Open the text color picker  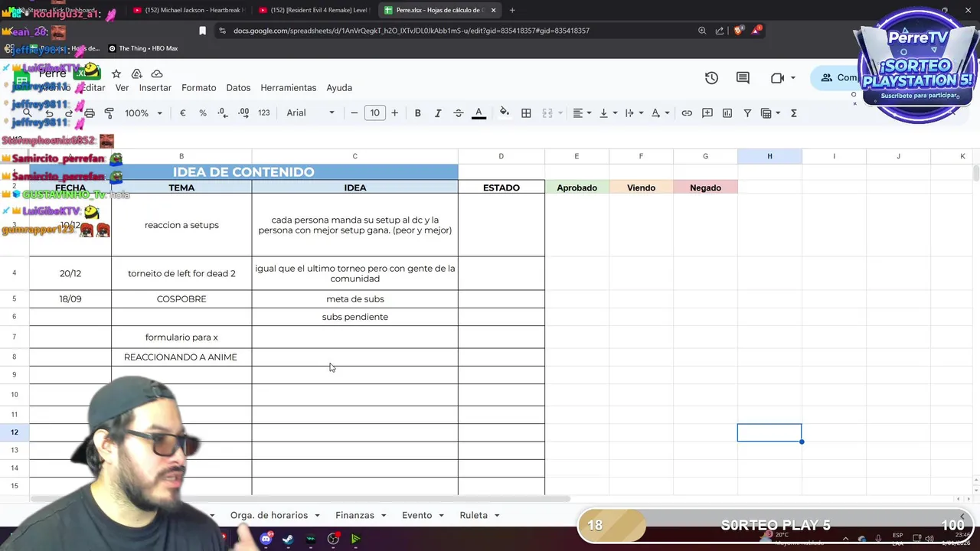point(479,112)
